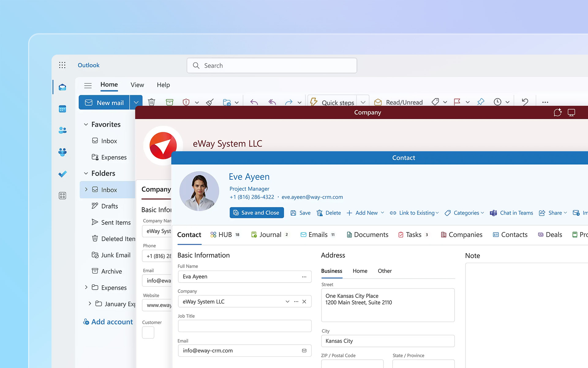This screenshot has height=368, width=588.
Task: Open the Tasks tab
Action: [x=413, y=235]
